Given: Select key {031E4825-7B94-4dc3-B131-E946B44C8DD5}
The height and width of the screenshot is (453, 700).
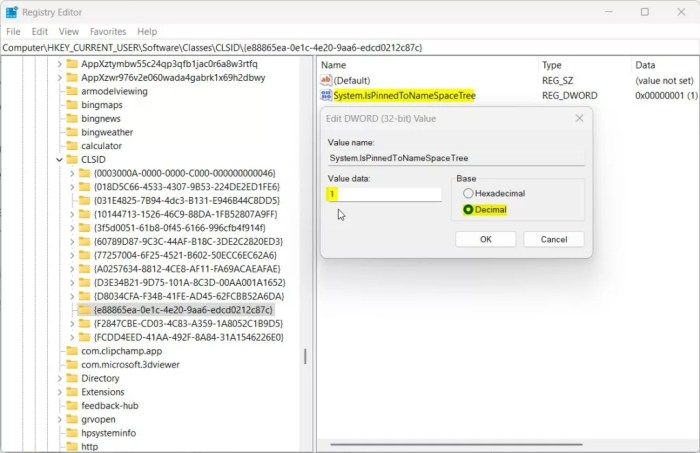Looking at the screenshot, I should 187,200.
